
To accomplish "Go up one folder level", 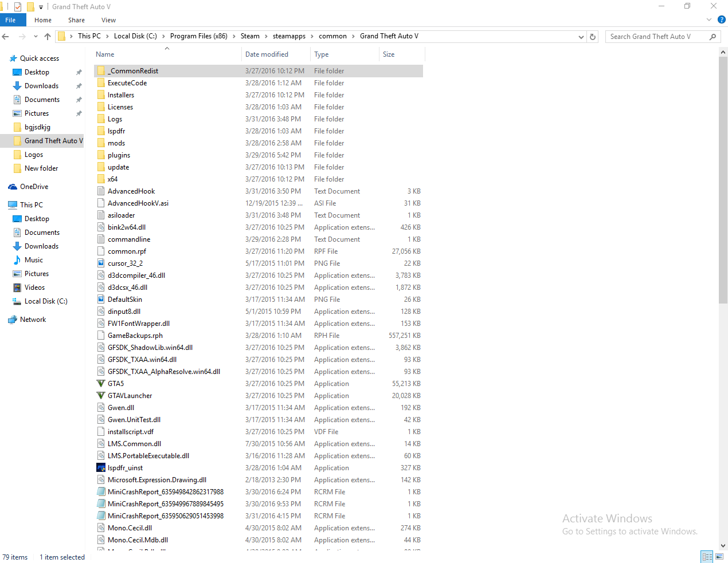I will coord(48,36).
